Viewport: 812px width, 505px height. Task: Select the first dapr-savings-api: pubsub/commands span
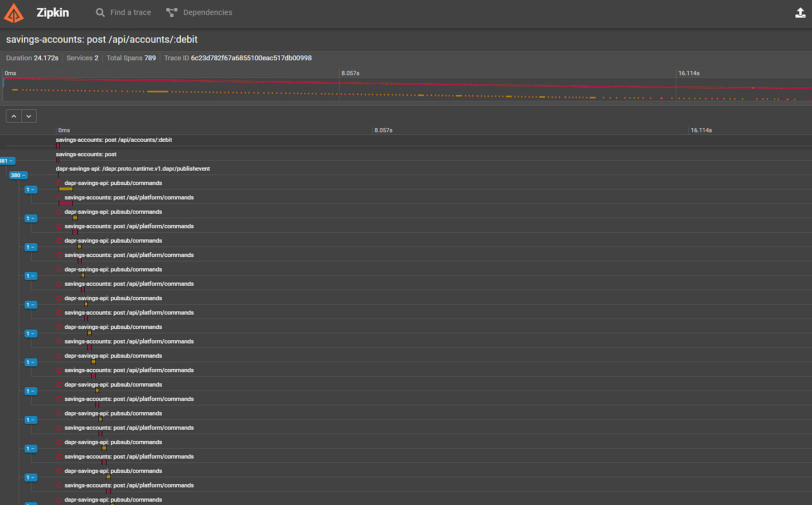pyautogui.click(x=113, y=183)
